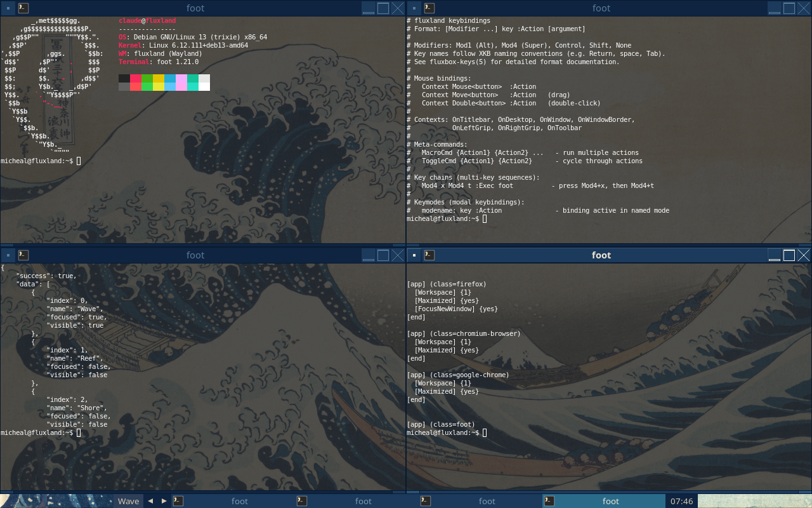Toggle stick button on the JSON workspace-list window
Viewport: 812px width, 508px height.
point(8,255)
